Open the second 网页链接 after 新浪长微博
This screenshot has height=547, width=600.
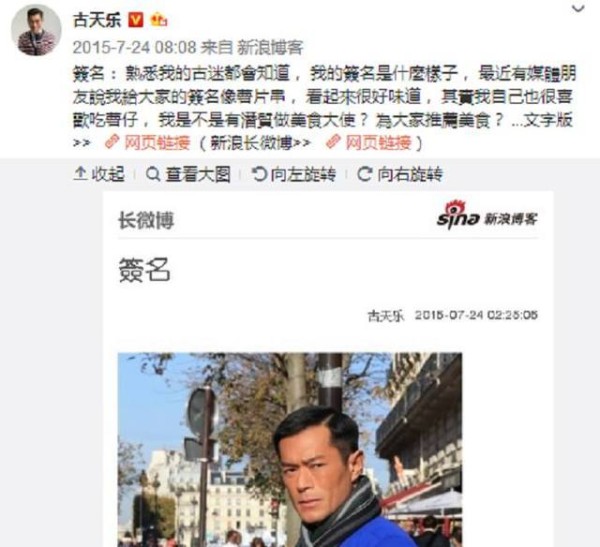(x=379, y=143)
